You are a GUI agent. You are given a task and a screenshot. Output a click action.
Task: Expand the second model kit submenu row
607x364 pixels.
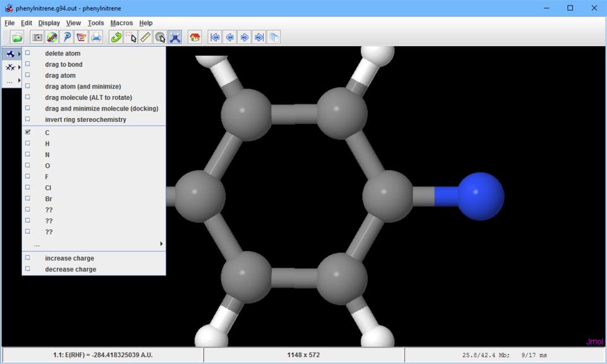(11, 67)
